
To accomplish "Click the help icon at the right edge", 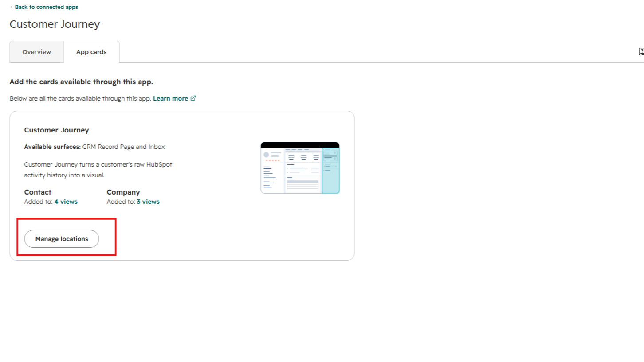I will pyautogui.click(x=641, y=52).
